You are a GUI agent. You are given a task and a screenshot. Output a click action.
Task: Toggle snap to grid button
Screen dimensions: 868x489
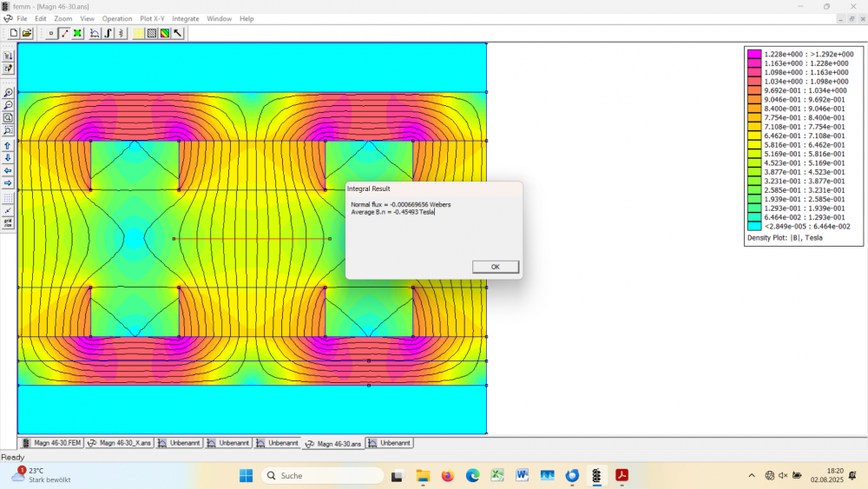click(8, 210)
